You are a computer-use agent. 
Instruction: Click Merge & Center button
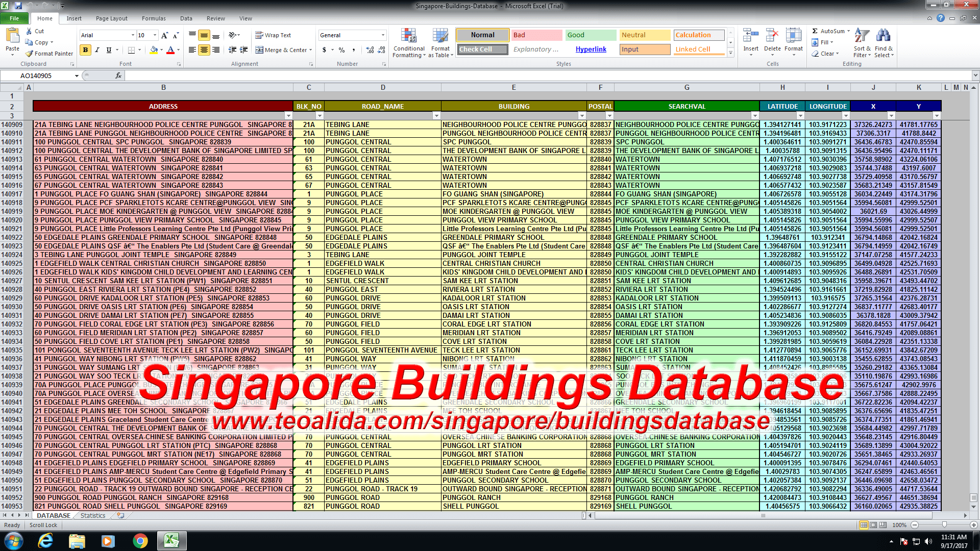[283, 50]
